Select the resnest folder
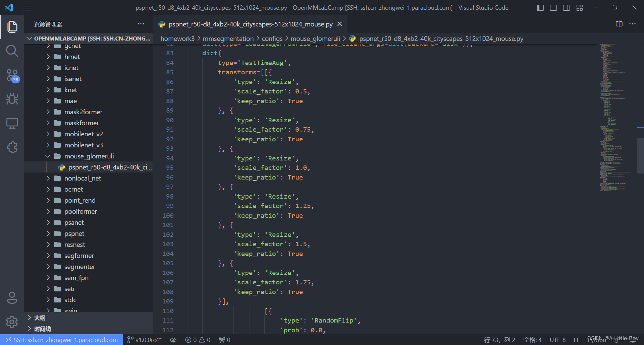 [89, 245]
